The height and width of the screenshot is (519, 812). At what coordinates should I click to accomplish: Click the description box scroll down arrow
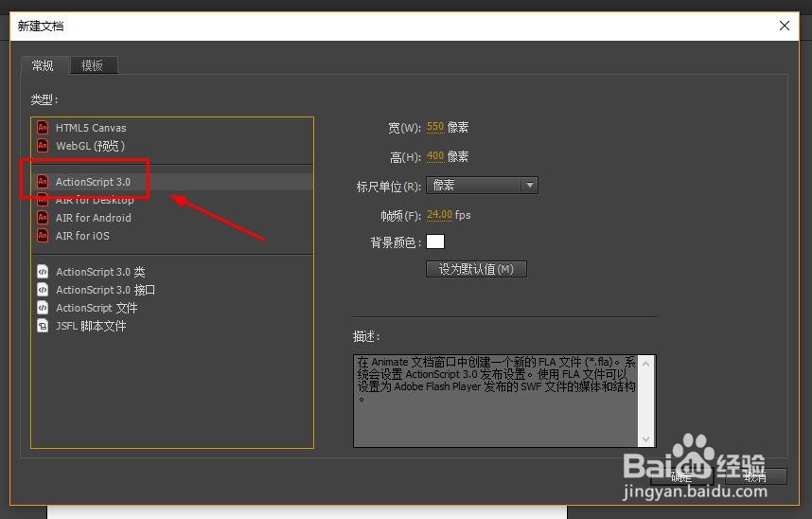645,438
